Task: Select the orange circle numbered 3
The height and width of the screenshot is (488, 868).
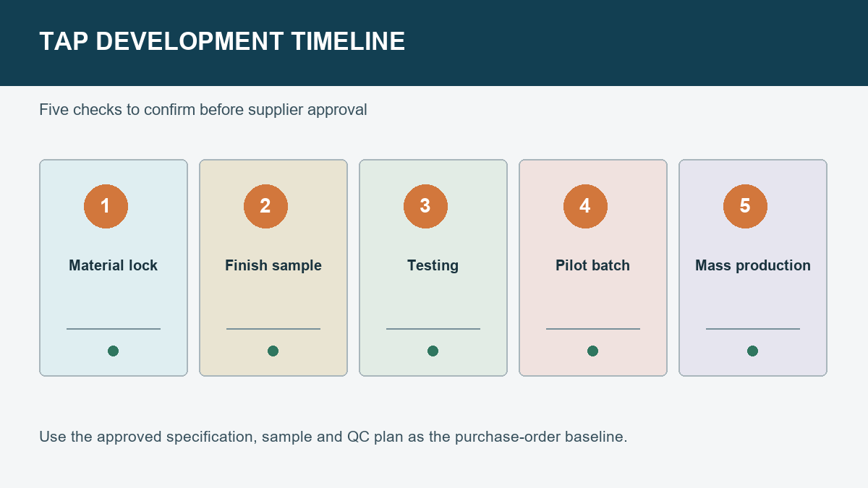Action: pyautogui.click(x=425, y=206)
